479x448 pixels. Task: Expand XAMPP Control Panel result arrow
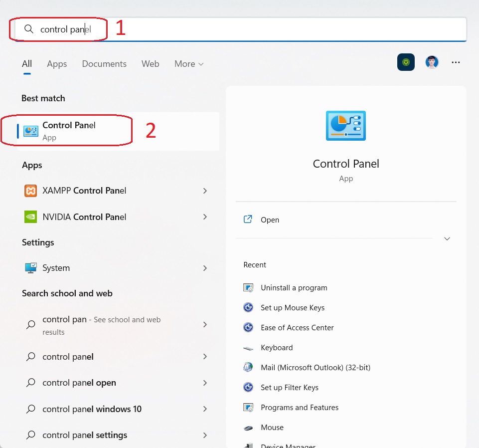[205, 191]
